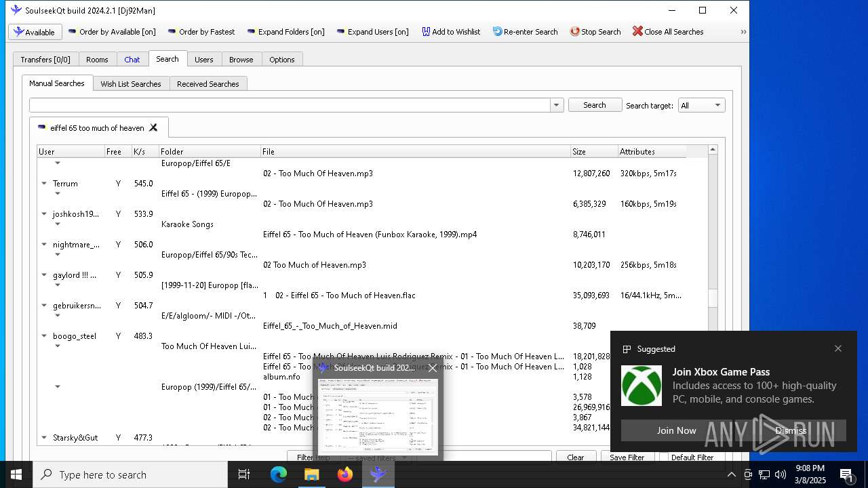Toggle the Available status button

(x=35, y=32)
